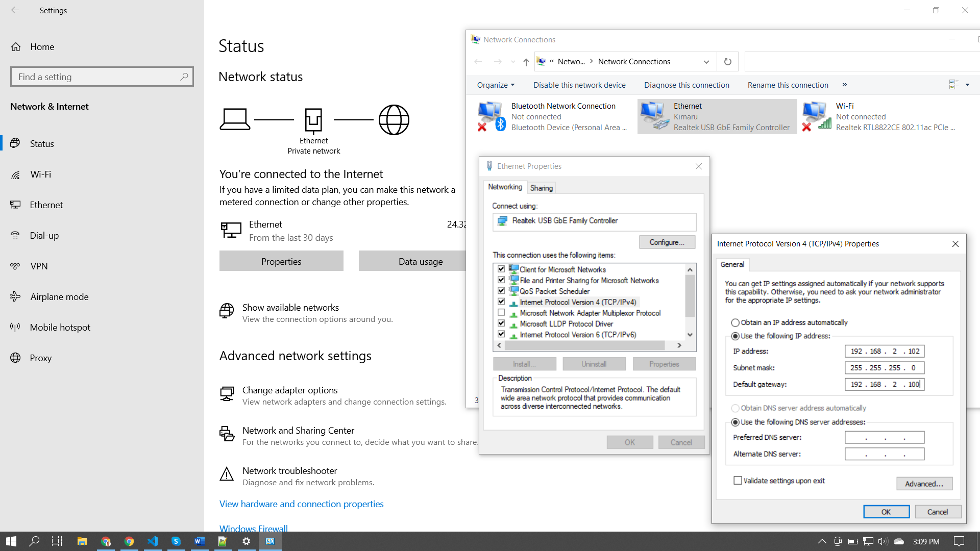Select Use the following IP address radio button
The image size is (980, 551).
click(736, 336)
